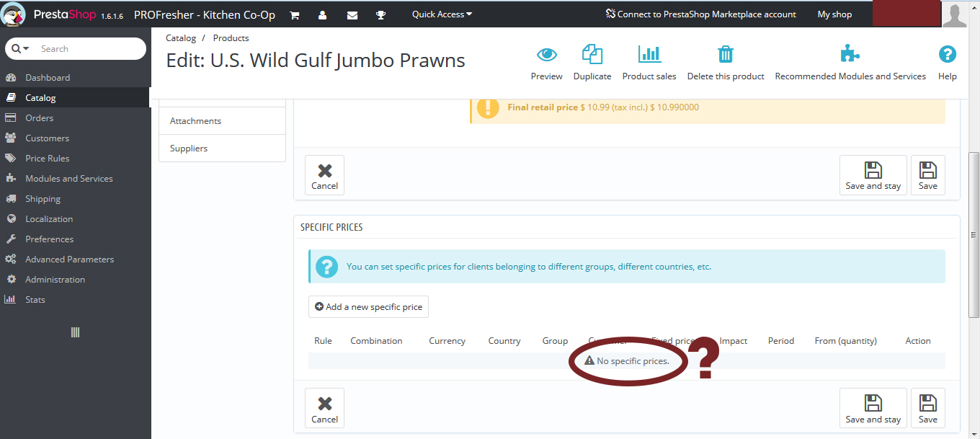Open Price Rules in the sidebar
The width and height of the screenshot is (980, 439).
pos(47,159)
